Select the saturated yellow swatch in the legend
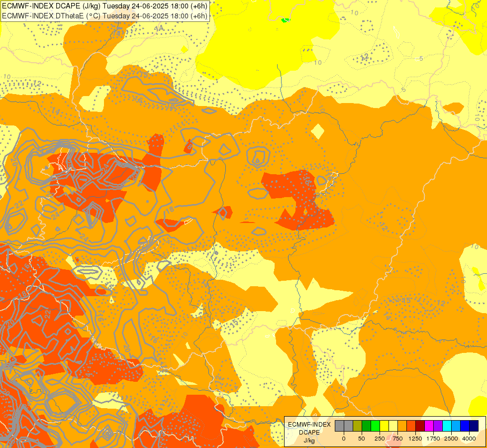Viewport: 487px width, 448px height. coord(384,426)
